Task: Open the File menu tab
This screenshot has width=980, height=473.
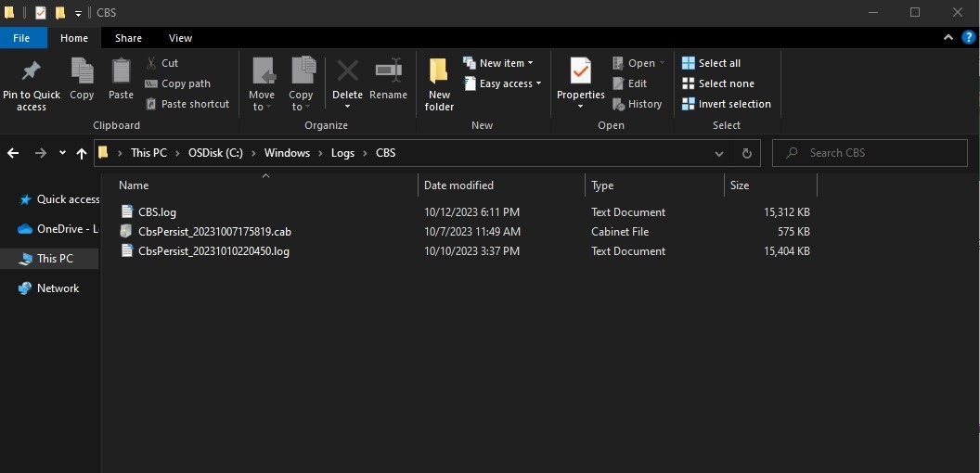Action: tap(22, 38)
